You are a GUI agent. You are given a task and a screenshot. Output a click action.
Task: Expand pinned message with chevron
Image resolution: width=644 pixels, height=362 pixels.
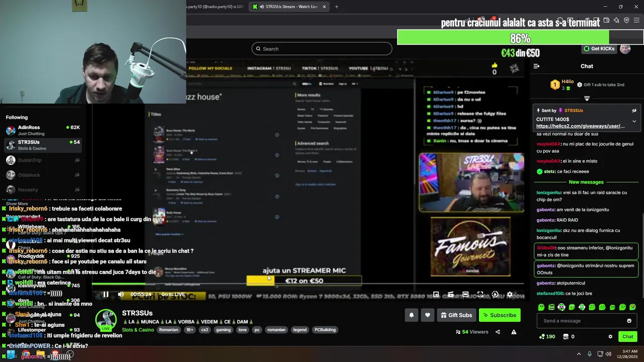[634, 121]
